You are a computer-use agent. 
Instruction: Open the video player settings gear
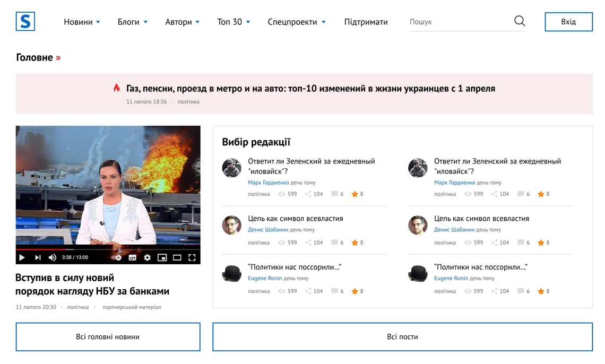point(148,257)
